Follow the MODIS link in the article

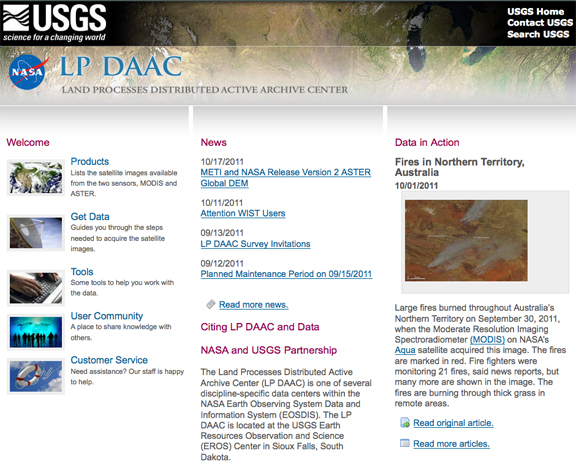(x=487, y=339)
